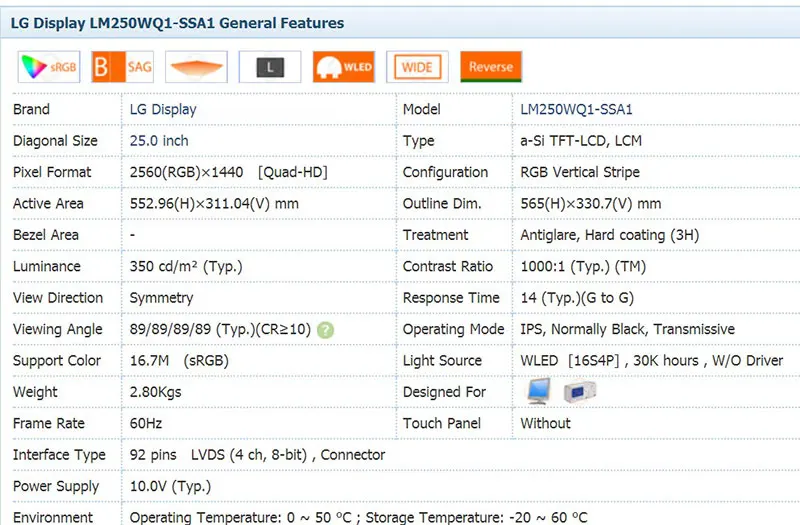Screen dimensions: 800x525
Task: Open the LG Display brand link
Action: coord(163,109)
